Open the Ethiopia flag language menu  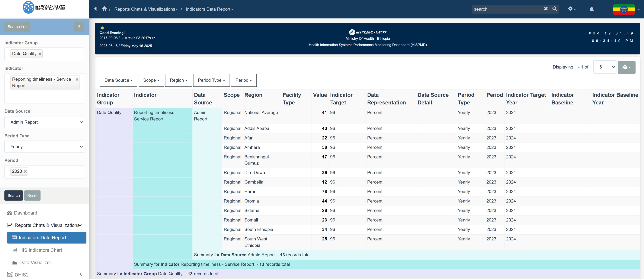(626, 9)
